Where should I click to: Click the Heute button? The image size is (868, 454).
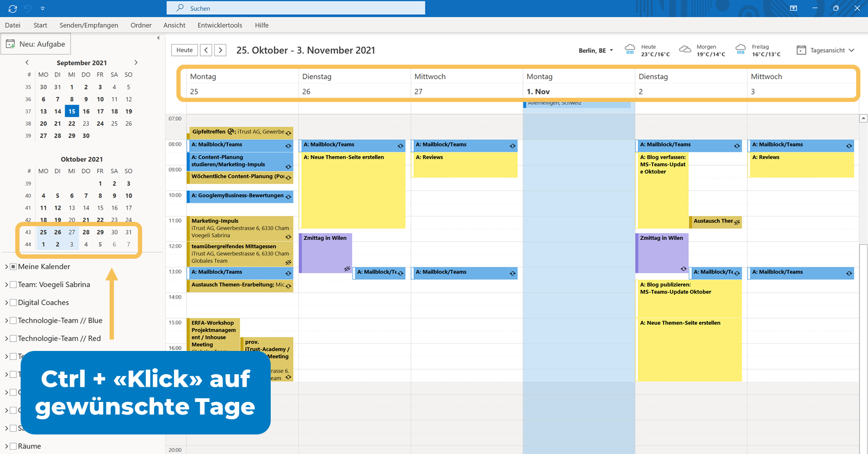click(184, 50)
